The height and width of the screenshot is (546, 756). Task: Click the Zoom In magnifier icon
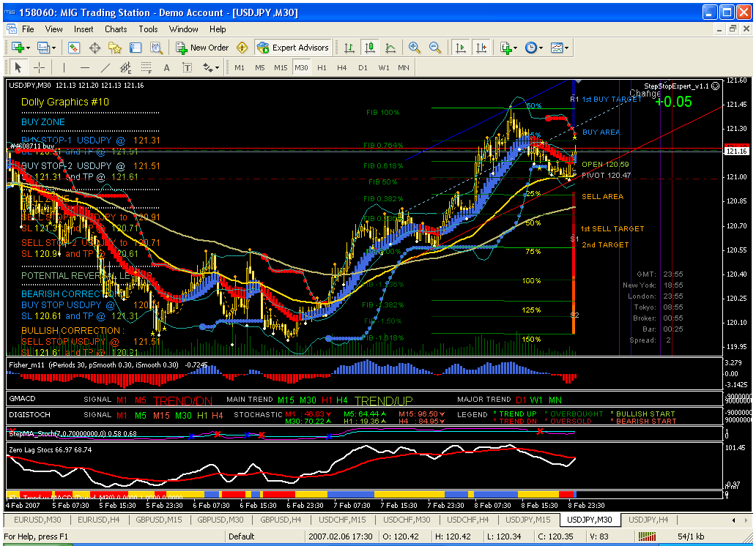click(x=415, y=48)
